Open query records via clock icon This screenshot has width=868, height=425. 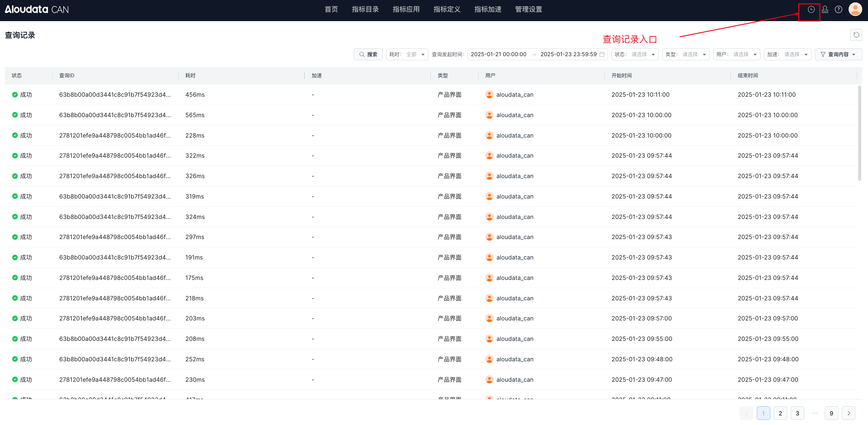[x=811, y=10]
